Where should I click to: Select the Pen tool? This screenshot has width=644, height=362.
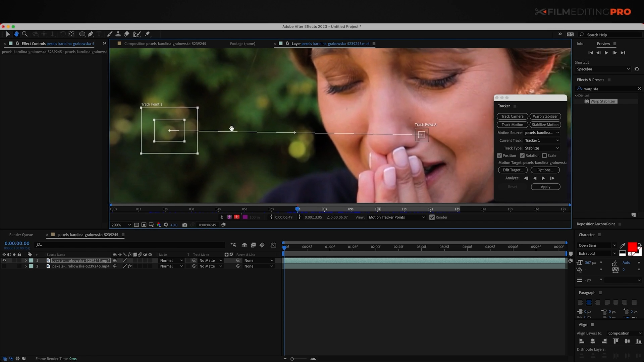91,34
